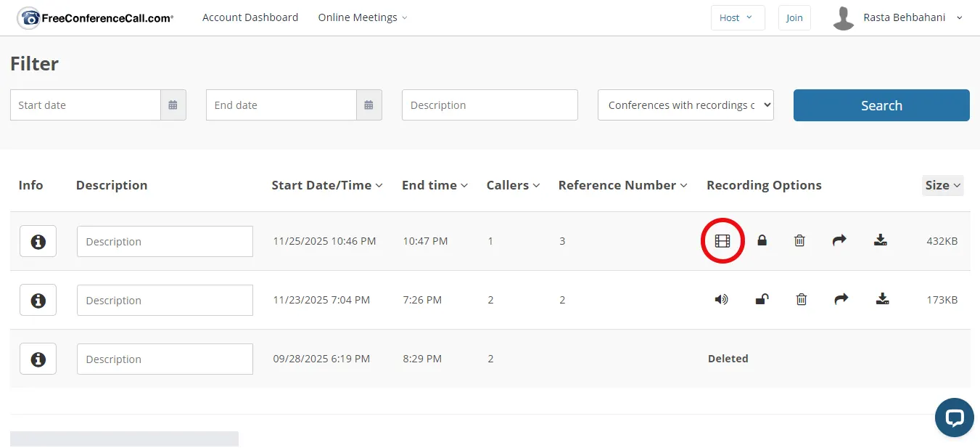Open the Online Meetings menu
The image size is (980, 448).
pos(362,17)
